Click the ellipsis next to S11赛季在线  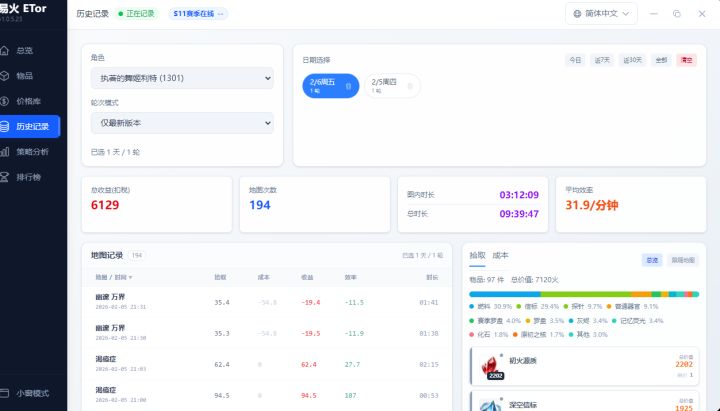tap(220, 14)
